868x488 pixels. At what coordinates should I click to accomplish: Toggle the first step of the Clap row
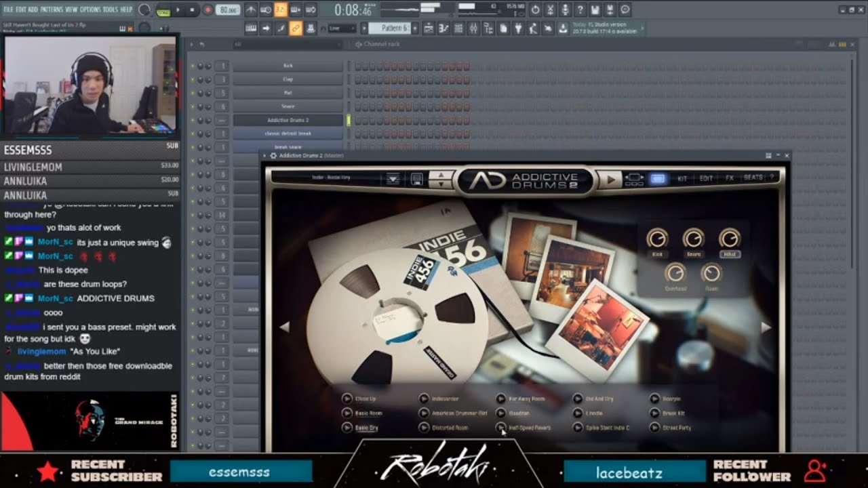click(x=357, y=79)
